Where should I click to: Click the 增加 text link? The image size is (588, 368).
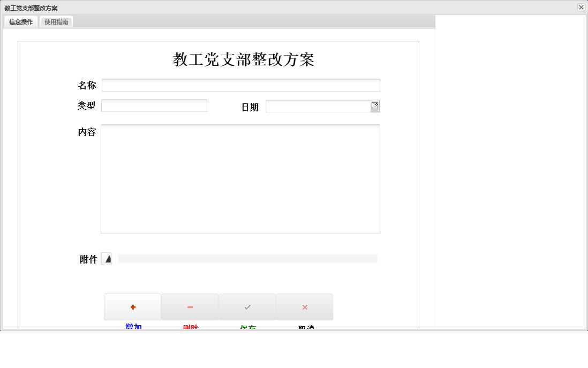pyautogui.click(x=132, y=326)
